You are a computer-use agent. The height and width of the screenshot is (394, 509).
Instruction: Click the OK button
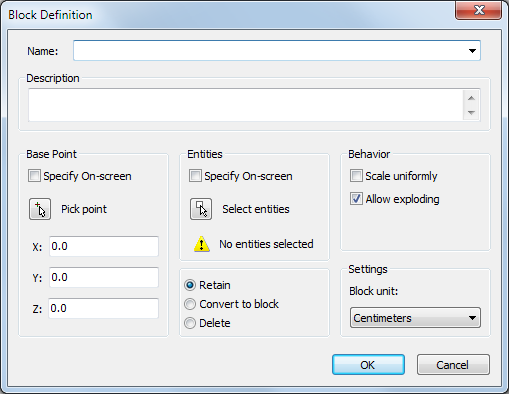tap(368, 365)
